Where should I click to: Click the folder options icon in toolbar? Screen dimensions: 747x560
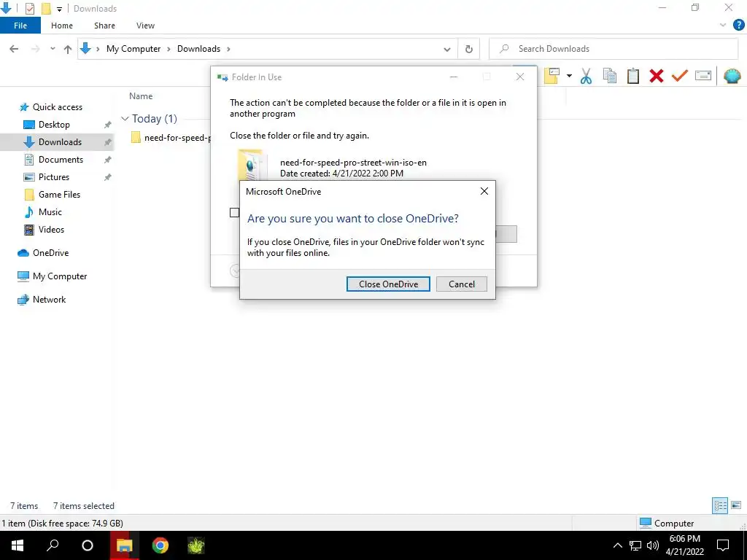(551, 76)
